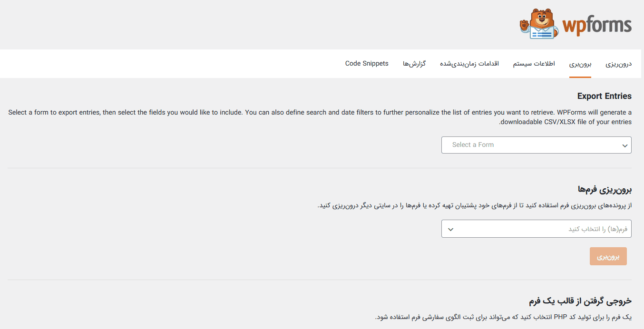Screen dimensions: 644x329
Task: Click the Export Entries description paragraph
Action: coord(320,117)
